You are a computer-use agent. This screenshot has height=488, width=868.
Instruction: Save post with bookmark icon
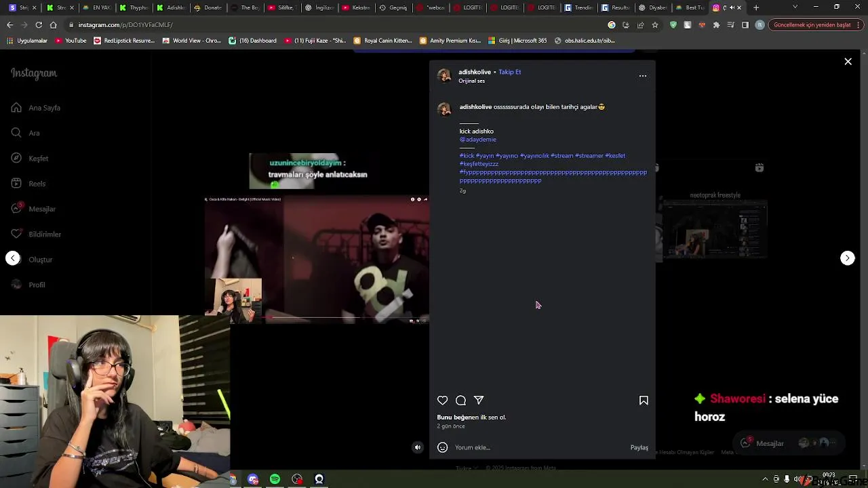point(644,401)
